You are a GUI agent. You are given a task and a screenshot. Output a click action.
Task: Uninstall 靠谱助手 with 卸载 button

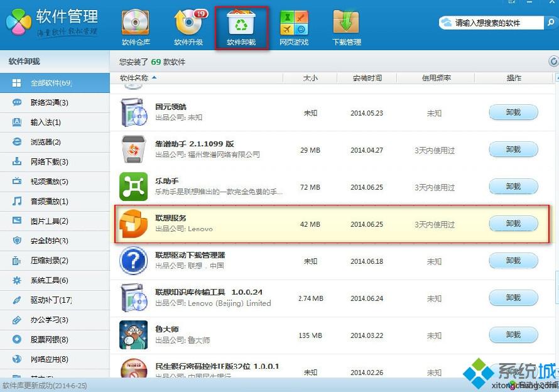(x=513, y=150)
